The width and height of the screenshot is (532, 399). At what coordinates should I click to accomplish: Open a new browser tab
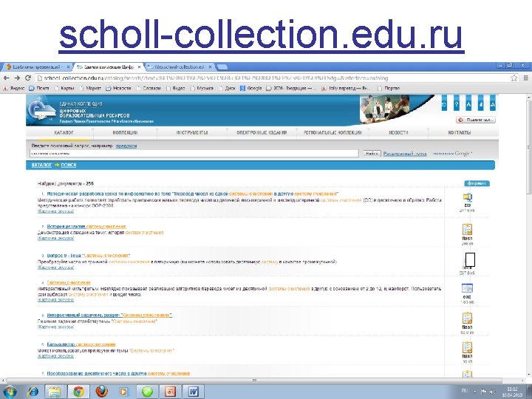point(222,66)
